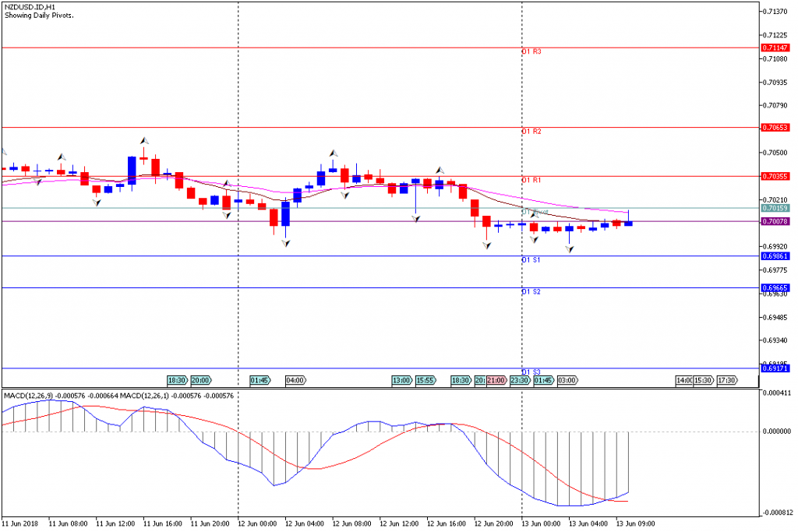Click the 0.70159 pivot price tag
This screenshot has width=798, height=532.
click(x=777, y=208)
